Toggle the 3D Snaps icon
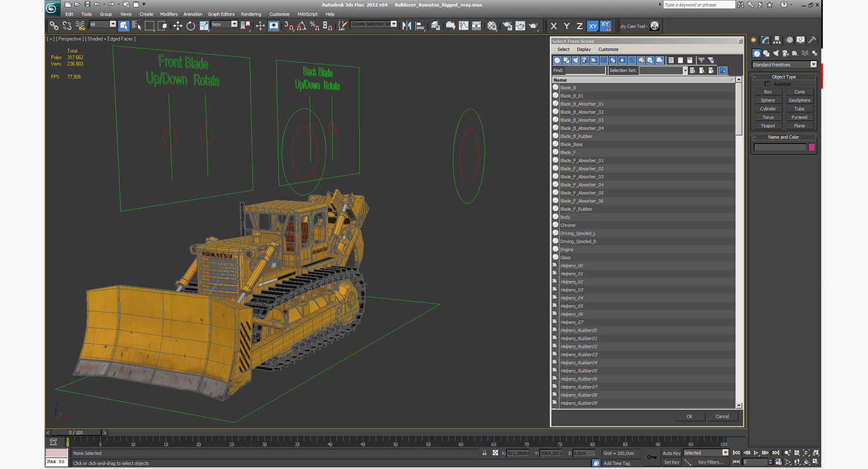This screenshot has height=469, width=868. click(x=289, y=26)
